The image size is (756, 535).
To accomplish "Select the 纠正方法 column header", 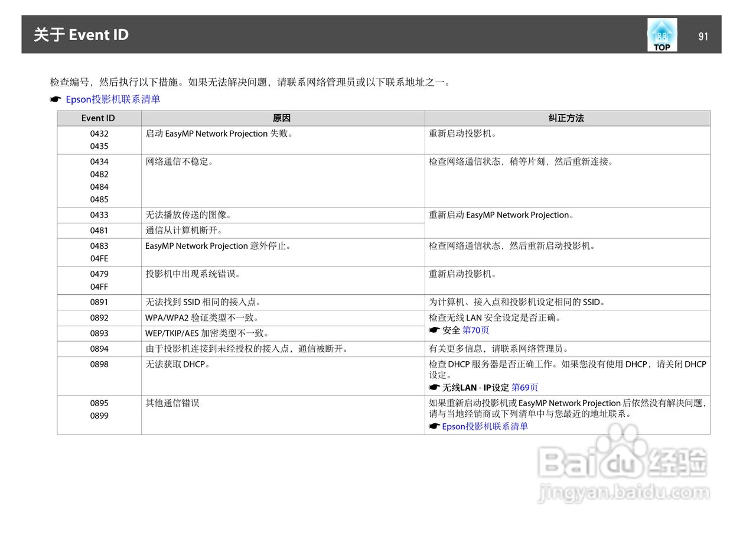I will tap(566, 118).
